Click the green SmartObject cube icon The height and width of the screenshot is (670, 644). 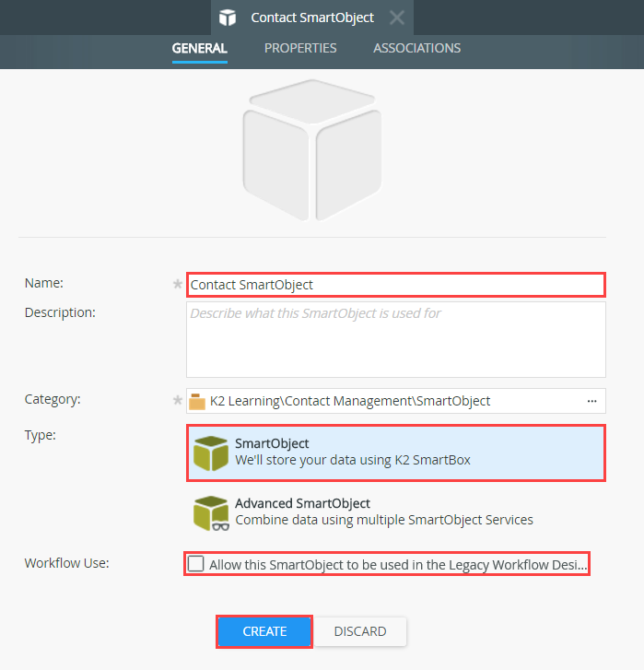[x=211, y=453]
